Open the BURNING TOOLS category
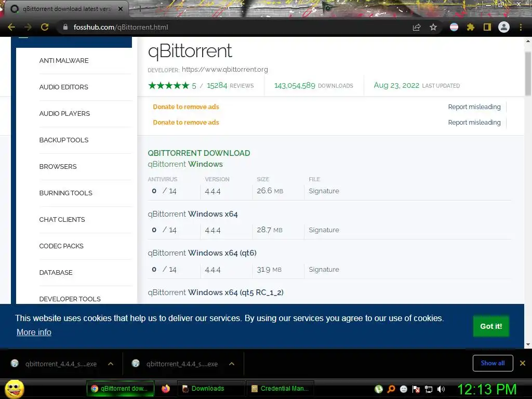 65,193
